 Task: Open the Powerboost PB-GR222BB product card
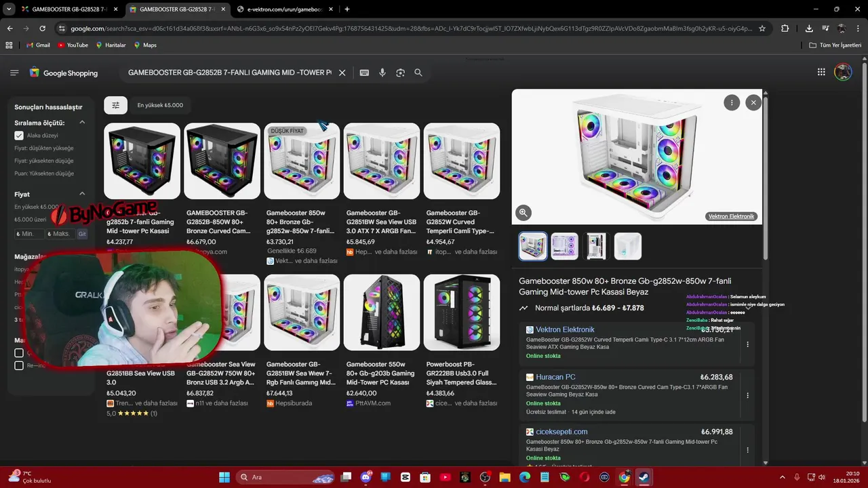462,341
